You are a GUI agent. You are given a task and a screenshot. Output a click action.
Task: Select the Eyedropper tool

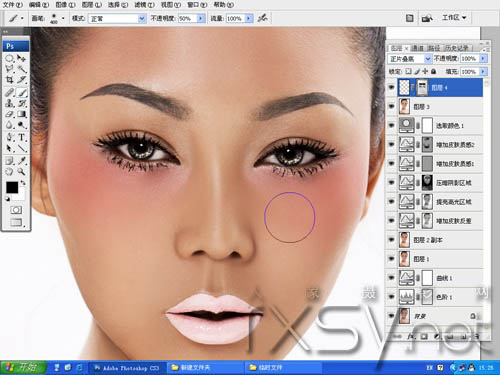pyautogui.click(x=22, y=161)
